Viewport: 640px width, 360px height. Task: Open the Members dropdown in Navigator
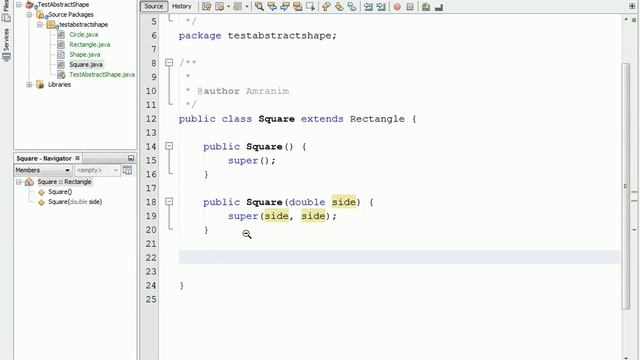[x=43, y=170]
